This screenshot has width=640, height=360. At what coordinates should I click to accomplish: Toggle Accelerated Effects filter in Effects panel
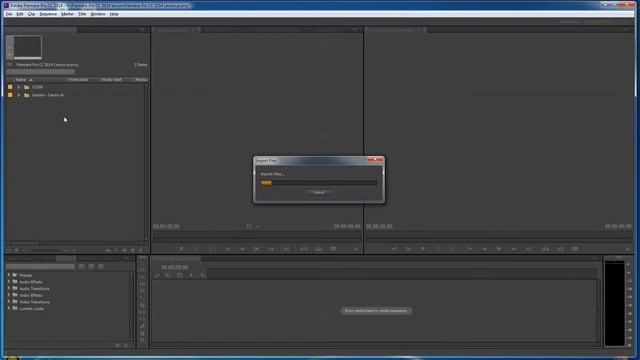pyautogui.click(x=82, y=267)
